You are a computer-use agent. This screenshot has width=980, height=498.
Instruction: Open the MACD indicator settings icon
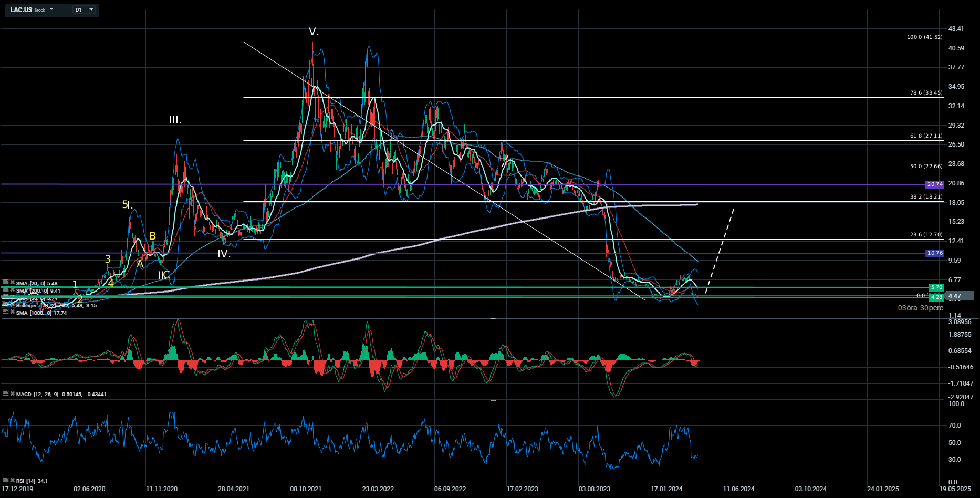point(6,393)
